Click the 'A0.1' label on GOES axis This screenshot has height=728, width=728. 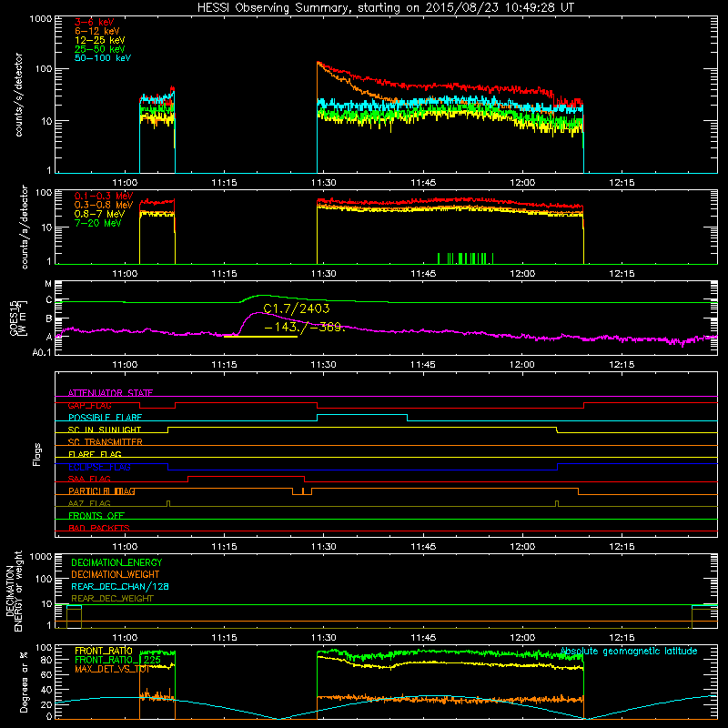point(42,352)
